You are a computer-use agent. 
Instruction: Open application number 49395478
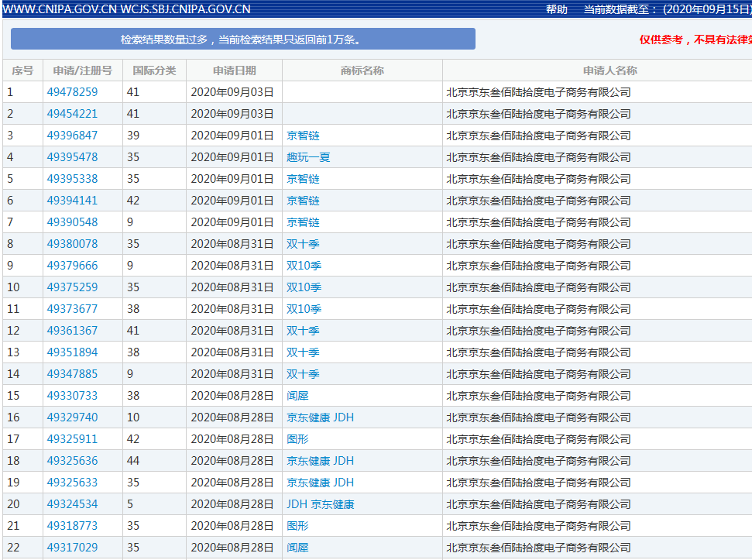(73, 156)
